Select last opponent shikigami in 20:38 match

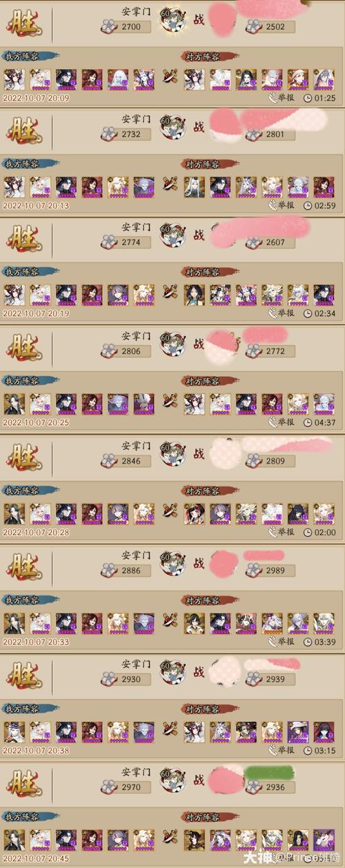coord(324,729)
